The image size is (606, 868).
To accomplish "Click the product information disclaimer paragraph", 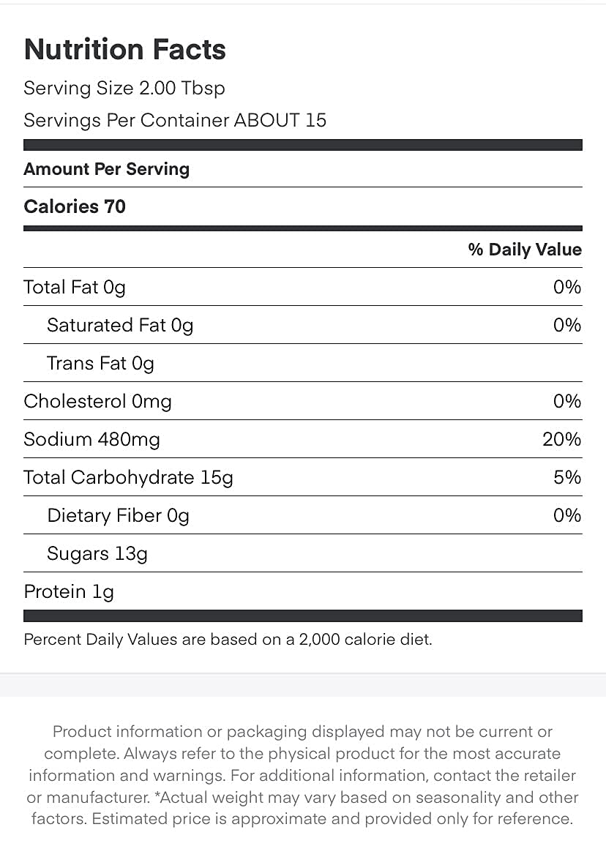I will point(302,775).
